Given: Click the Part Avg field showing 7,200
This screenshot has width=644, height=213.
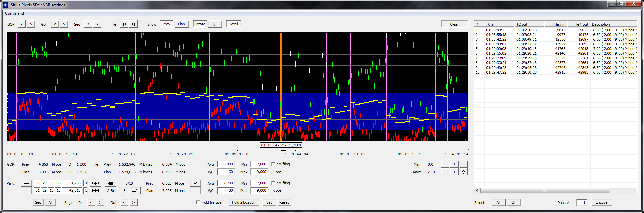Looking at the screenshot, I should pos(225,183).
